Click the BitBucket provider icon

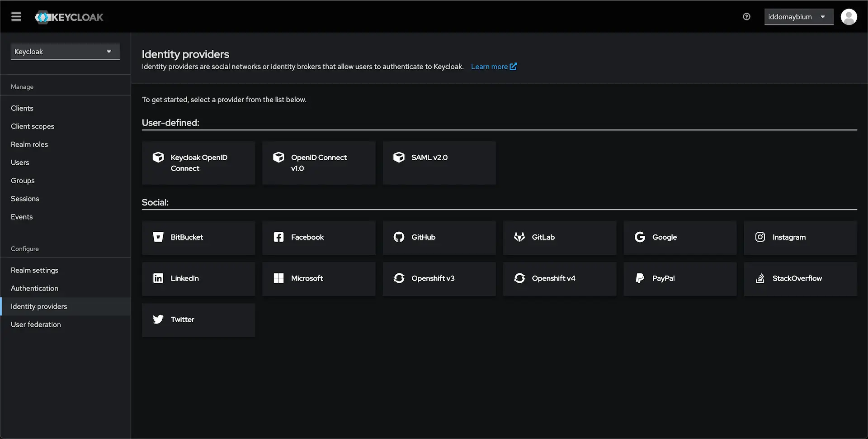pyautogui.click(x=158, y=237)
